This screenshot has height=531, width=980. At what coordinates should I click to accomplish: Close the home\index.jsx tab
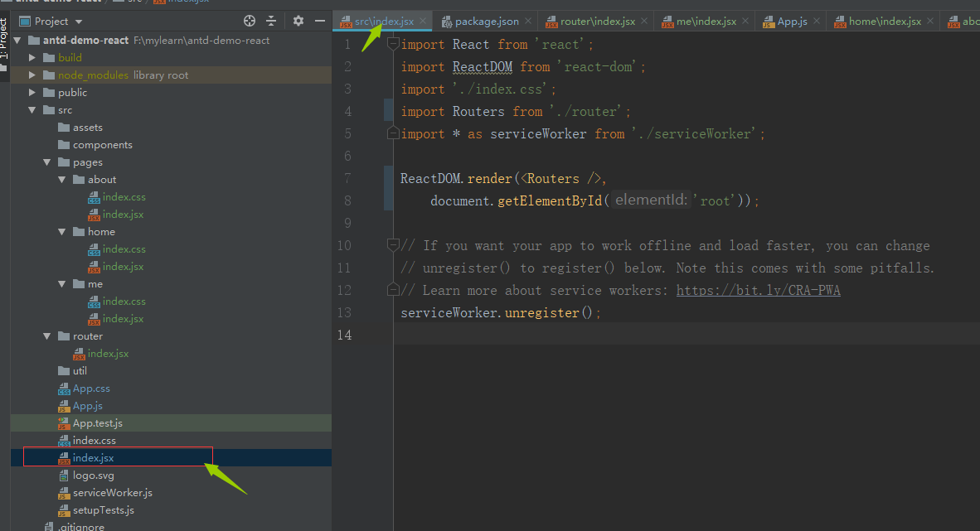tap(930, 22)
